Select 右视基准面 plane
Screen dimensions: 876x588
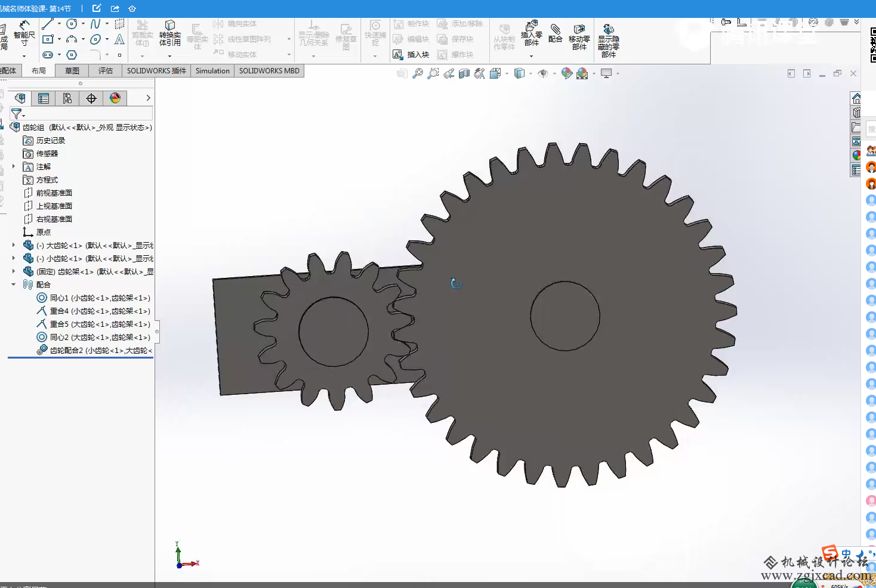point(54,219)
